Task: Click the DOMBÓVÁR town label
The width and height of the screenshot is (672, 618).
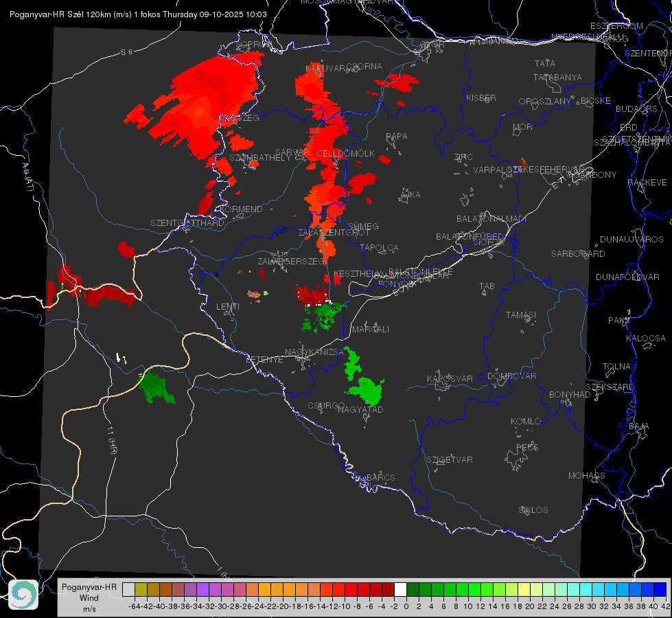Action: [511, 376]
